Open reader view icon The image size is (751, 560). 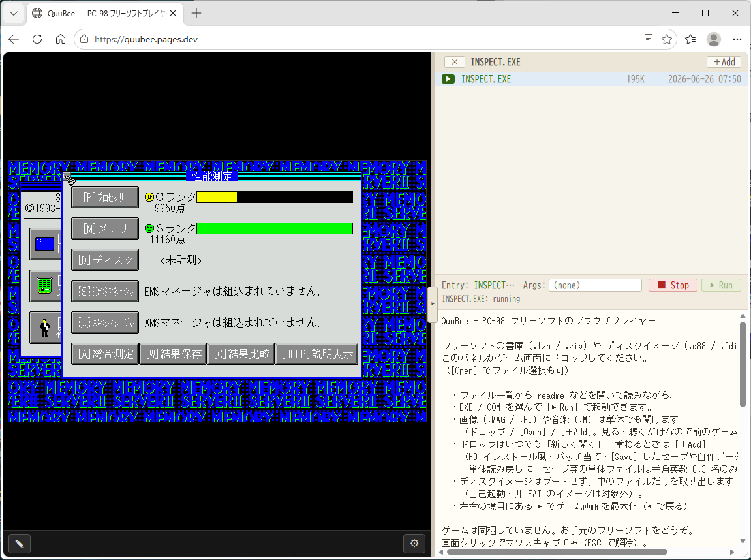(x=648, y=39)
